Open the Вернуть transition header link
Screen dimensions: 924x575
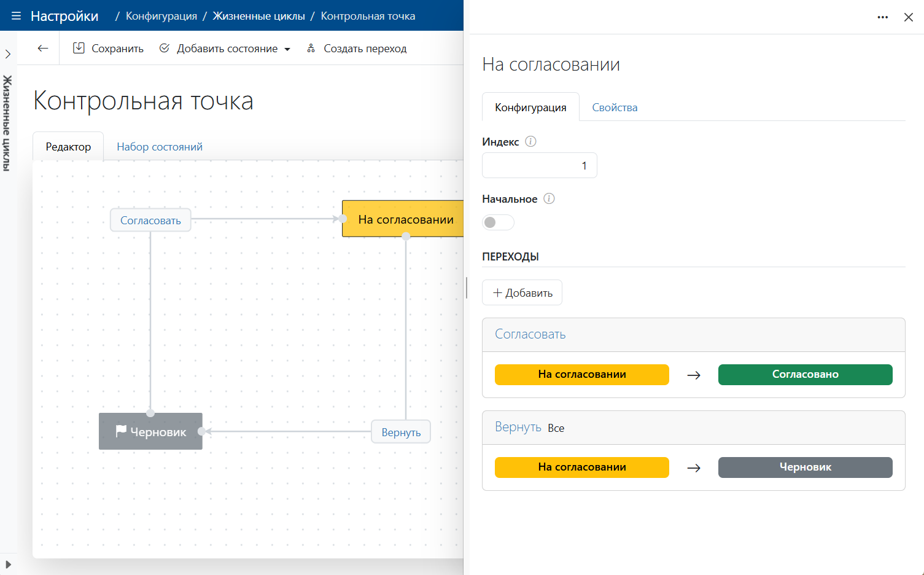click(518, 427)
